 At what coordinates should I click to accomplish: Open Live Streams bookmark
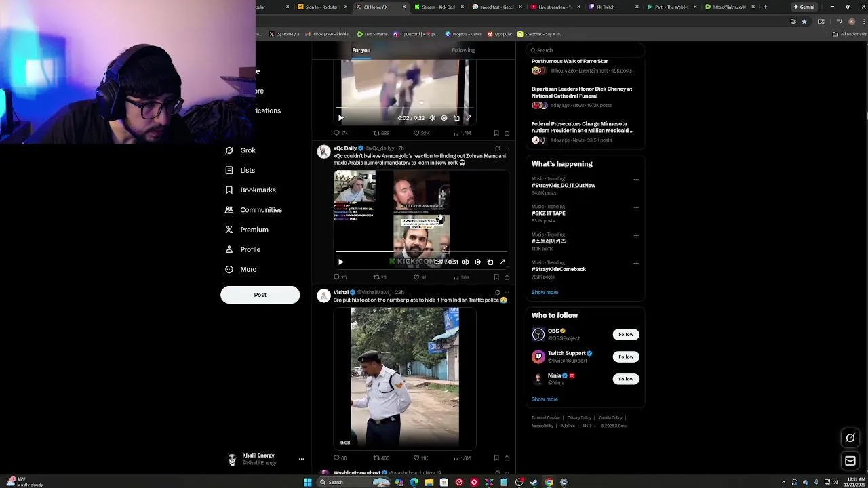pos(372,34)
